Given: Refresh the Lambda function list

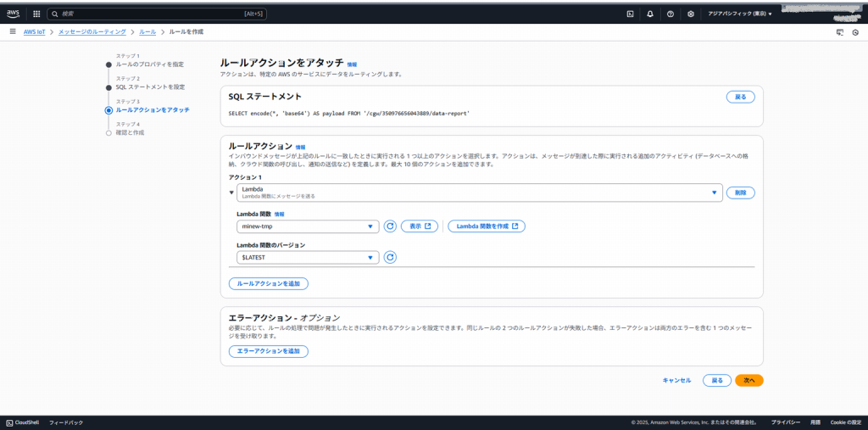Looking at the screenshot, I should (x=390, y=226).
